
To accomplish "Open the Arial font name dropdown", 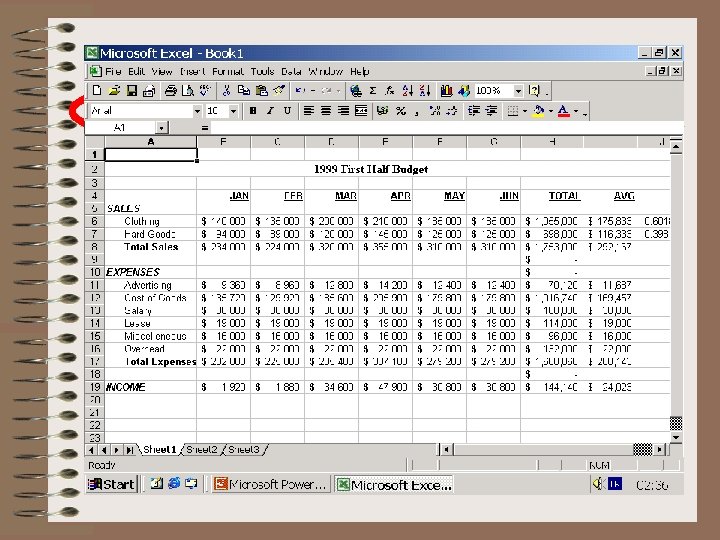I will (197, 111).
